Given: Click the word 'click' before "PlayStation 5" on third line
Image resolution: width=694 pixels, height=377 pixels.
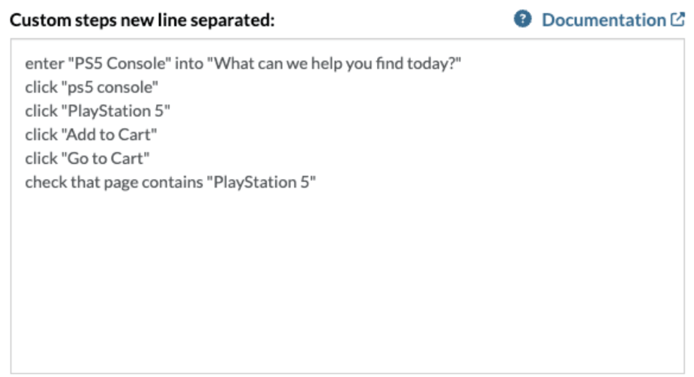Looking at the screenshot, I should (42, 111).
